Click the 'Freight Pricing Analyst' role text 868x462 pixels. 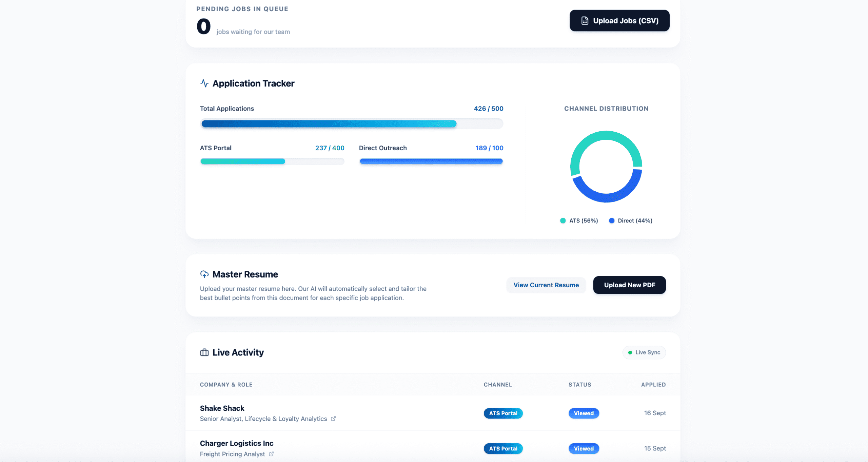232,454
